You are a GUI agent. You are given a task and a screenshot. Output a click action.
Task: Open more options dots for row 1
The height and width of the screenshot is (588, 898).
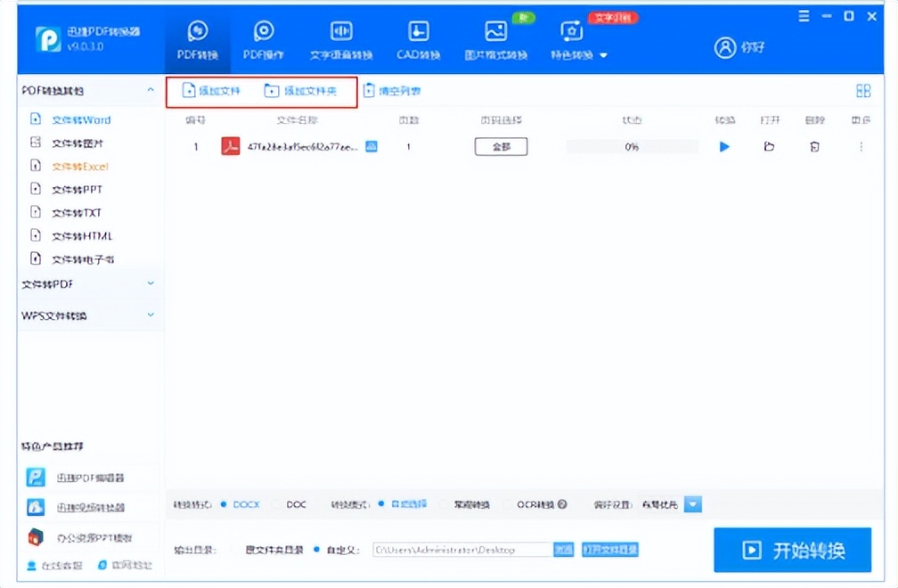coord(861,147)
